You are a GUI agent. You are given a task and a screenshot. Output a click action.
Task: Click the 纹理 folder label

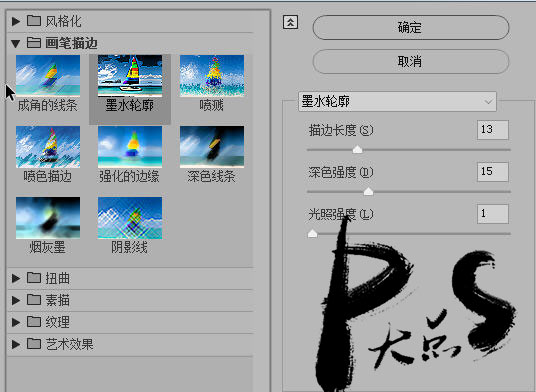point(58,322)
